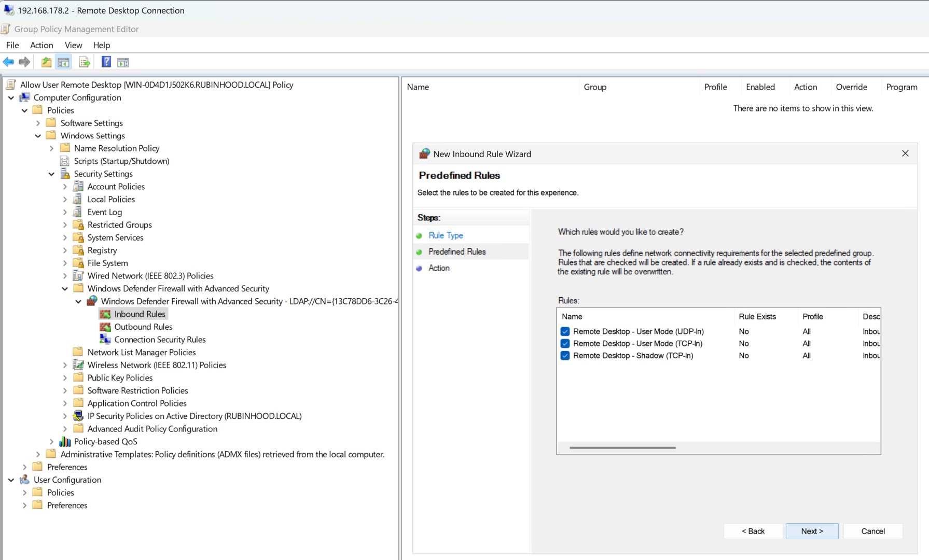929x560 pixels.
Task: Select Application Control Policies tree item
Action: click(x=137, y=403)
